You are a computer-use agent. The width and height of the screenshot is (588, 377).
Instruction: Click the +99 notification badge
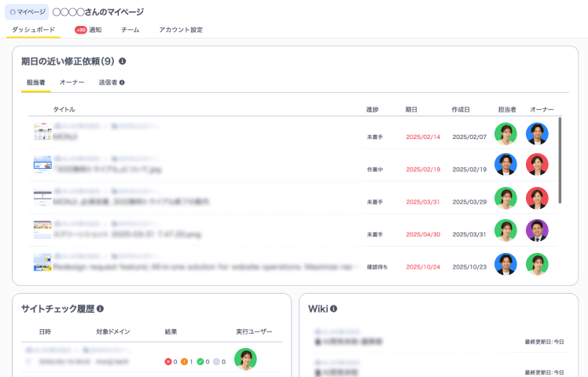pyautogui.click(x=81, y=30)
